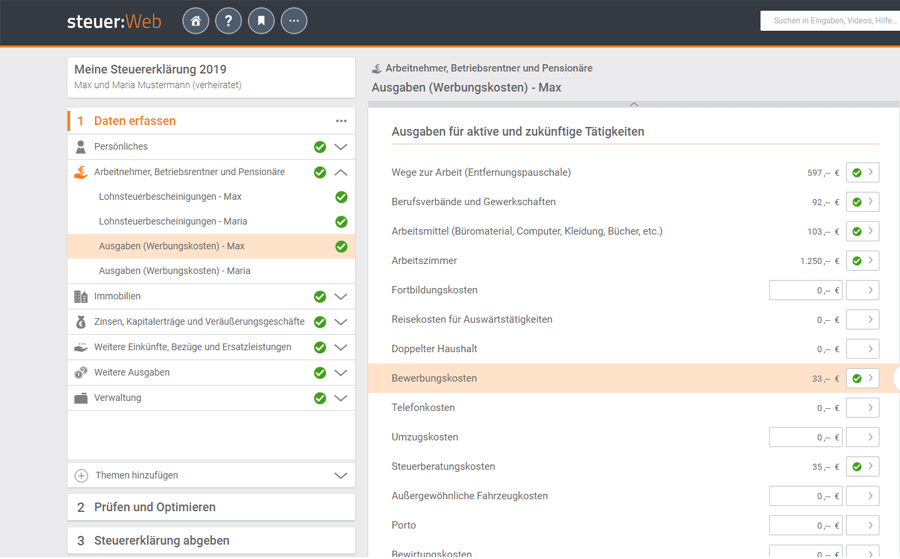The image size is (900, 559).
Task: Click green check next to Lohnsteuerbescheinigungen - Maria
Action: point(342,222)
